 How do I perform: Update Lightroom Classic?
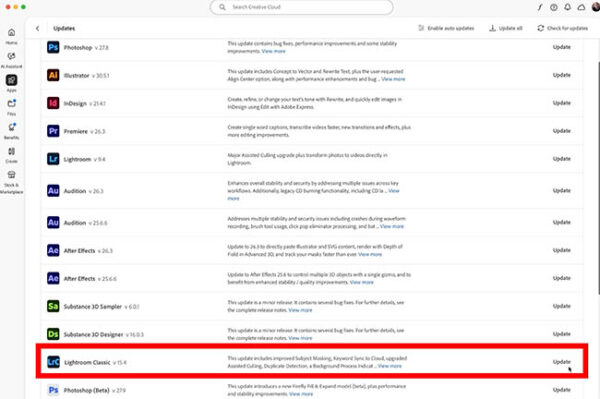tap(561, 362)
